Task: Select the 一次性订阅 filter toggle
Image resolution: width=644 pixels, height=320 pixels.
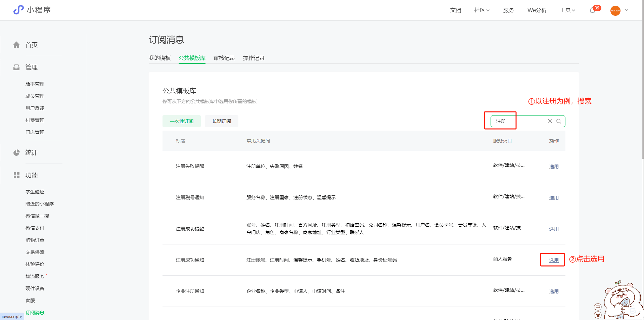Action: pyautogui.click(x=181, y=121)
